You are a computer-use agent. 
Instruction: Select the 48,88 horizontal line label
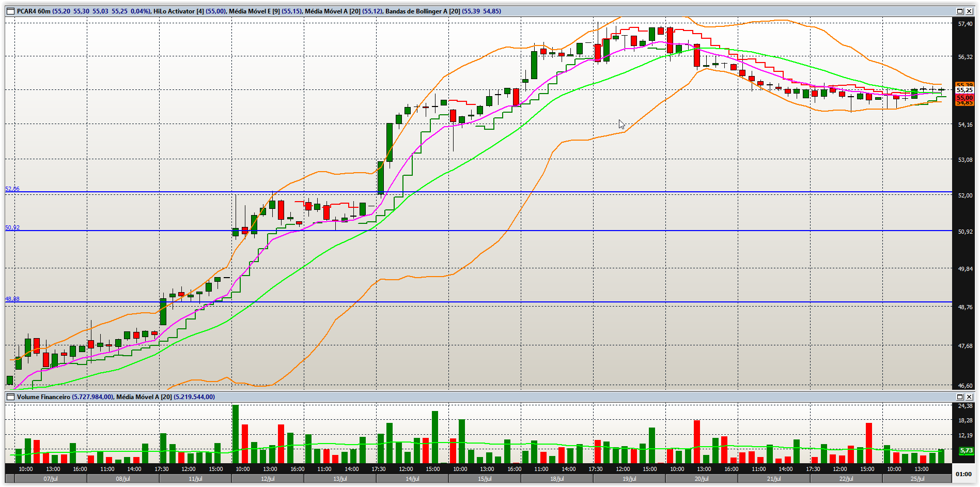coord(12,299)
